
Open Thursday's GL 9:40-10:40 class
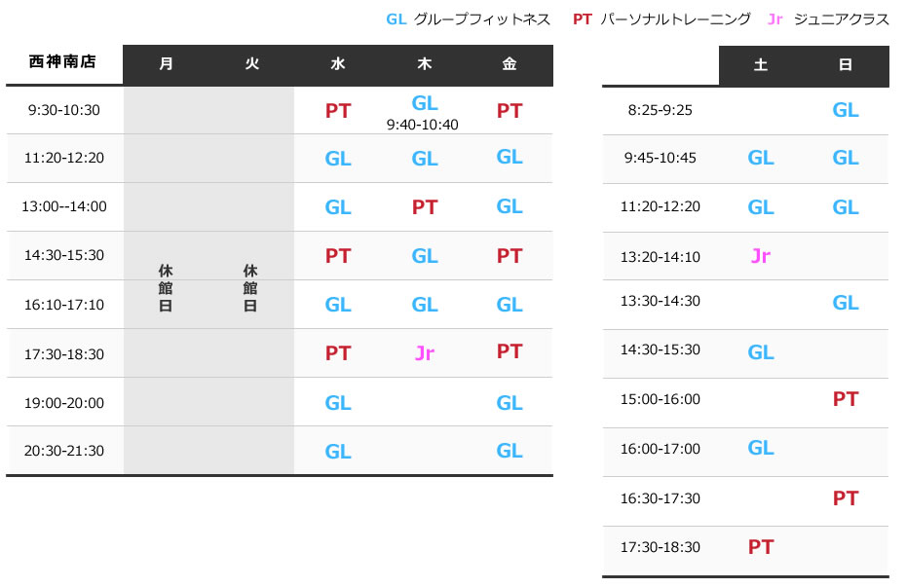point(424,105)
